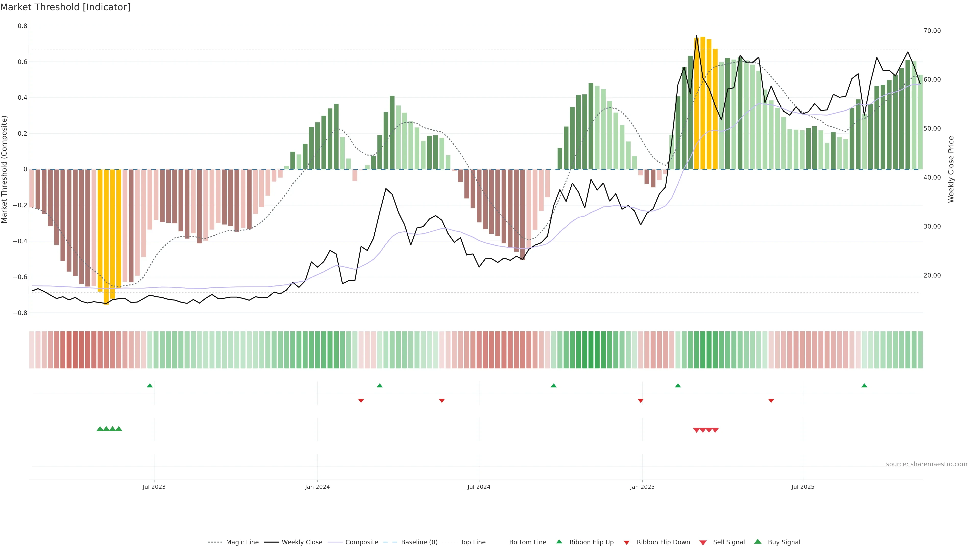Toggle Weekly Close series in legend
980x551 pixels.
pos(302,542)
